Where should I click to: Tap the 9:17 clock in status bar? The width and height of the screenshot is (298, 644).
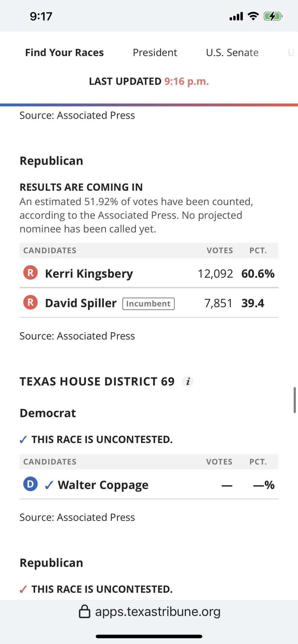[x=41, y=16]
